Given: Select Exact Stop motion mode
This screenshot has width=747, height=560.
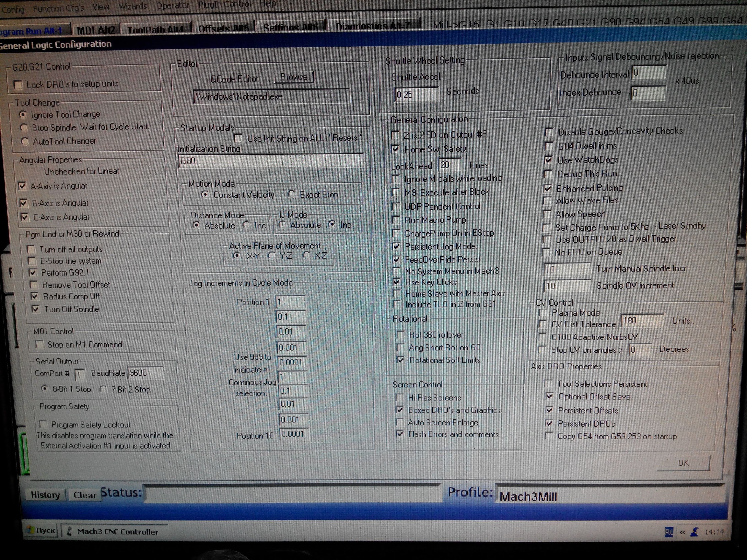Looking at the screenshot, I should click(291, 194).
